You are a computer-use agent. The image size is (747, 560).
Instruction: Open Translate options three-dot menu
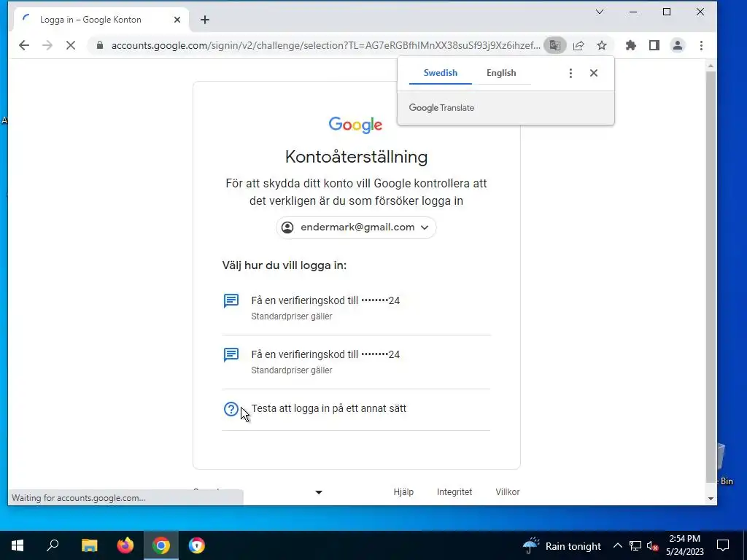click(x=570, y=73)
